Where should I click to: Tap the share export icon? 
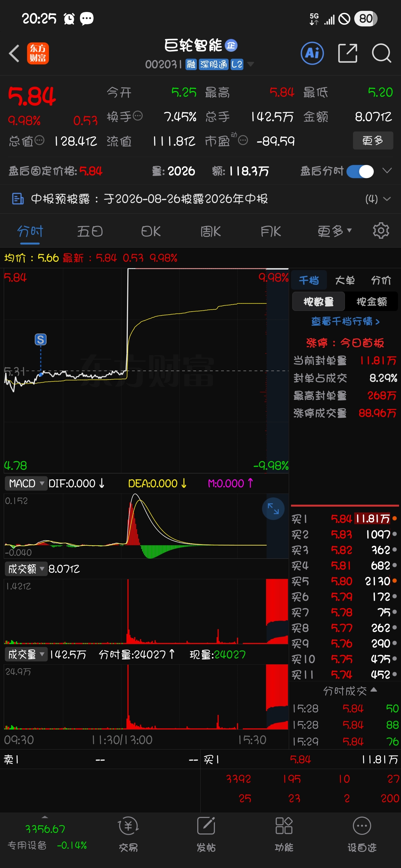[347, 53]
